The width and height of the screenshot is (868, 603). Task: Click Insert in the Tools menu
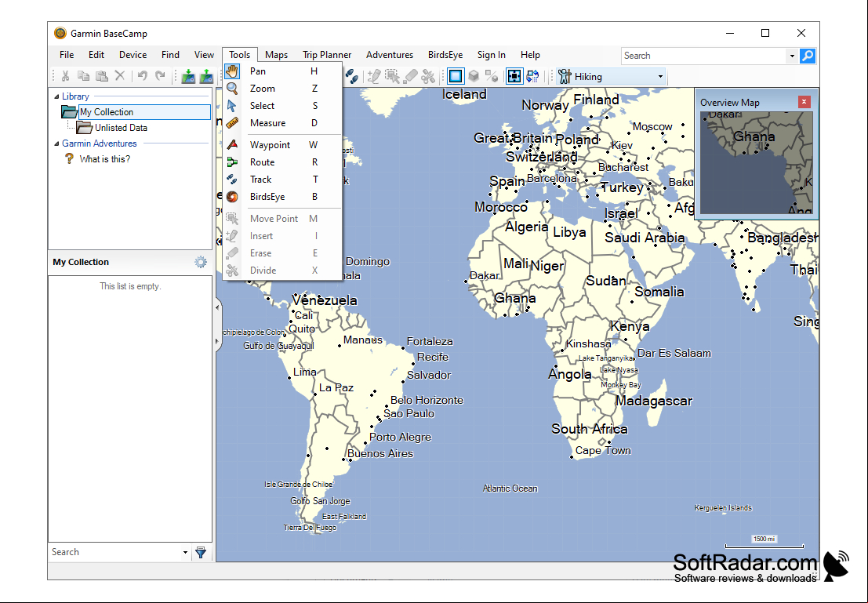click(x=282, y=236)
